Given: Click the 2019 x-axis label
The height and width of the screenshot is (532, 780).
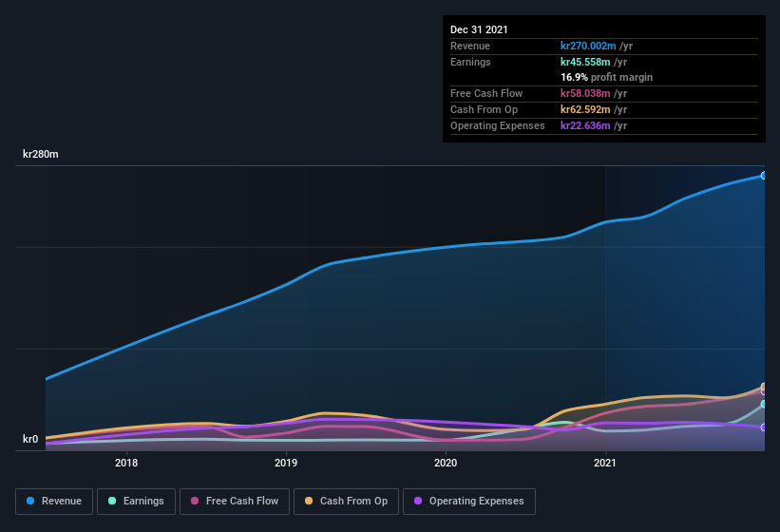Looking at the screenshot, I should coord(286,463).
